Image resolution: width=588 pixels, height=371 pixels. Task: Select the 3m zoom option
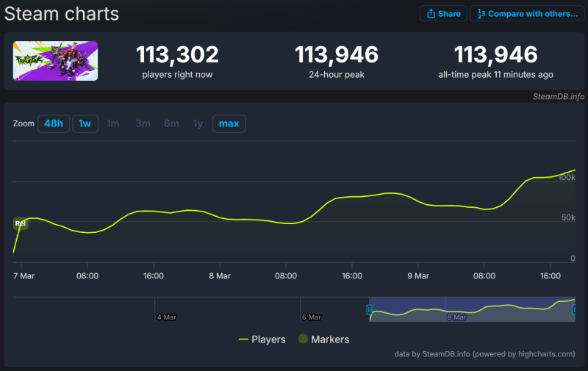tap(143, 123)
